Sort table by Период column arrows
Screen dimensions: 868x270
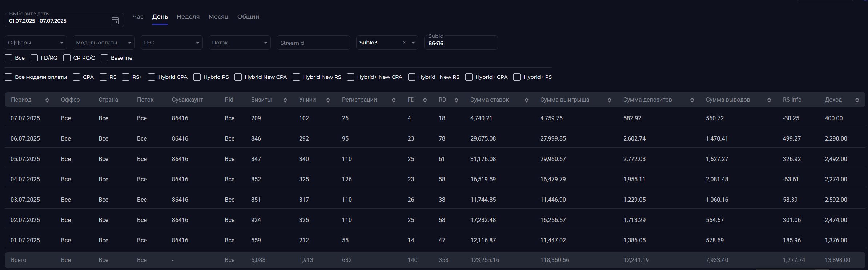click(x=47, y=100)
